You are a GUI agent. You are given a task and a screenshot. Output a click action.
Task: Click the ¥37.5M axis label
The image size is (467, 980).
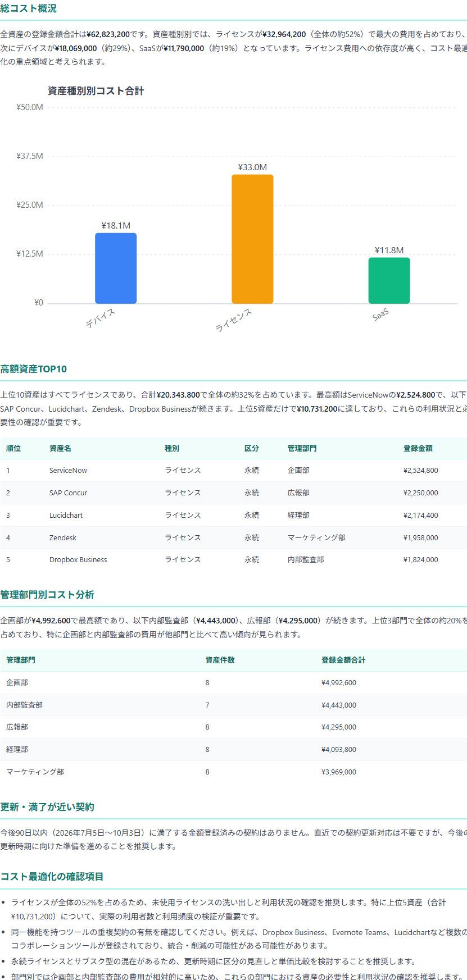tap(30, 156)
